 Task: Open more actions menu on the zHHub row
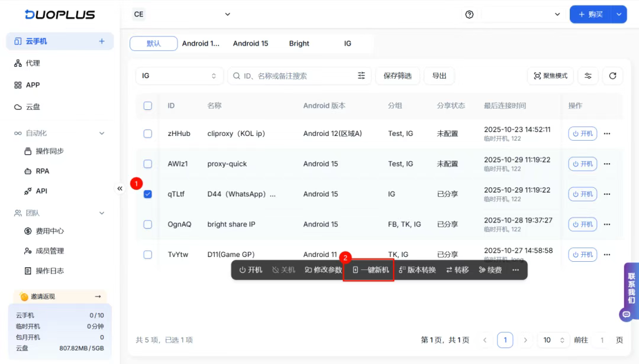tap(607, 134)
